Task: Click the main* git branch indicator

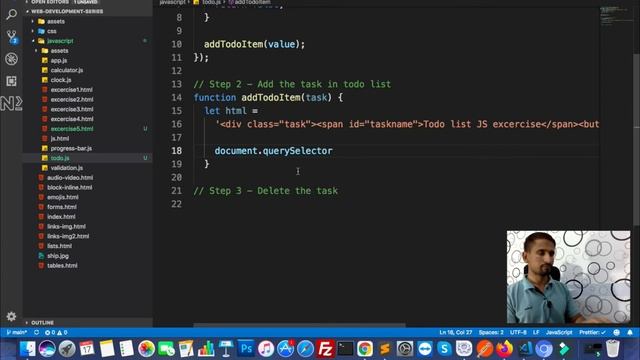Action: coord(17,332)
